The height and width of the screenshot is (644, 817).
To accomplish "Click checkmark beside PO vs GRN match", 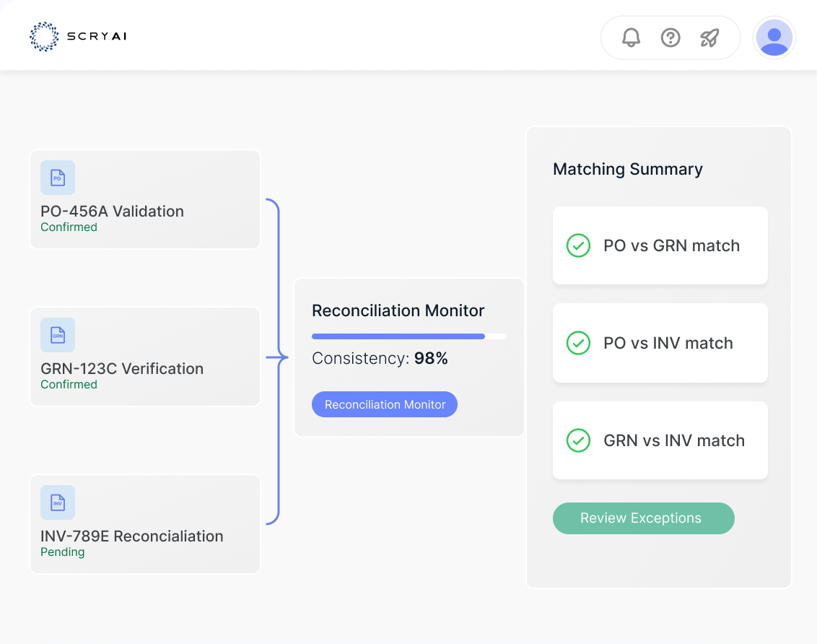I will tap(578, 245).
